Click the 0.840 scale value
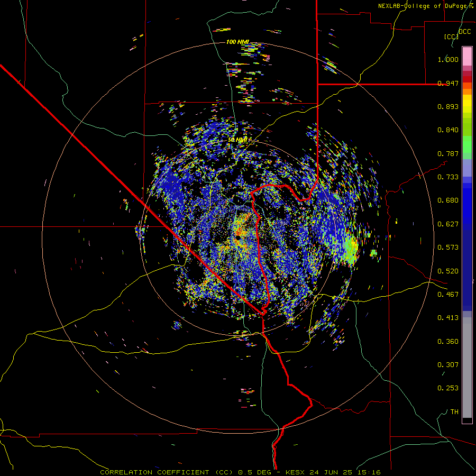476x476 pixels. (x=448, y=130)
